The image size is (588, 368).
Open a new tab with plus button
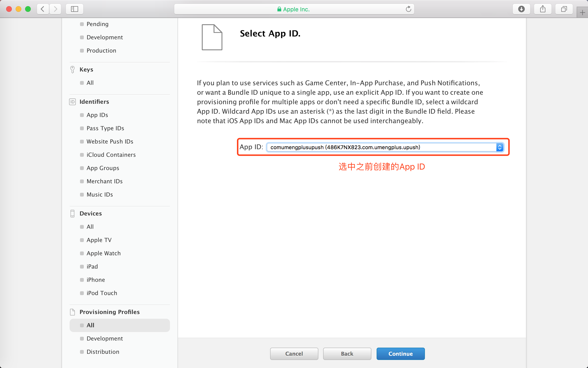(x=582, y=13)
